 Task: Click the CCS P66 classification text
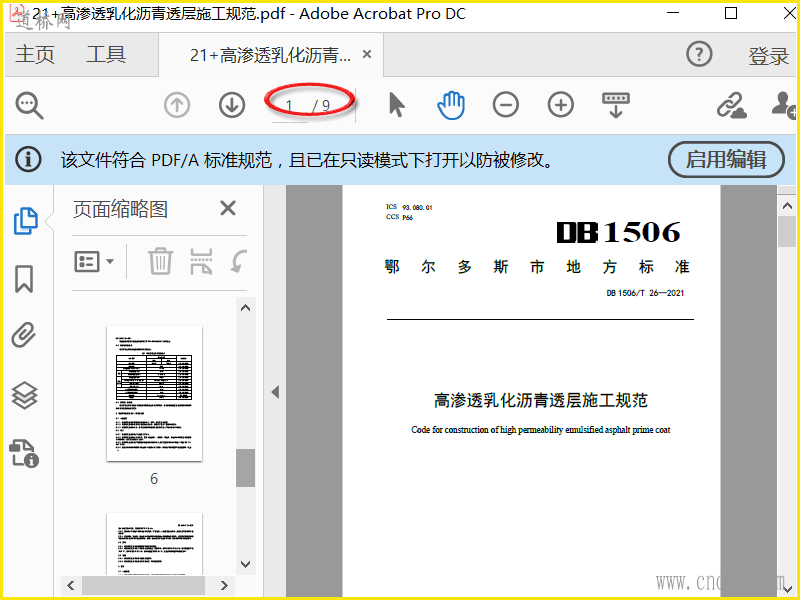click(x=399, y=217)
